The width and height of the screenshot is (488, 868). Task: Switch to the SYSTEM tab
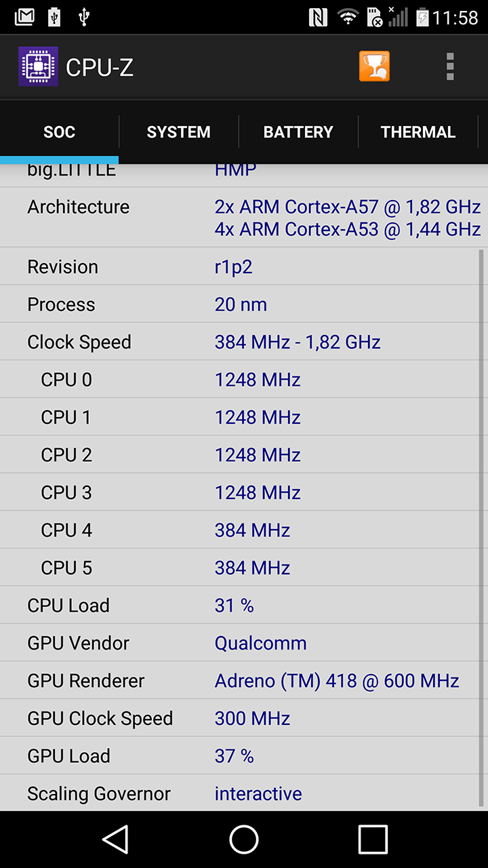pos(179,132)
